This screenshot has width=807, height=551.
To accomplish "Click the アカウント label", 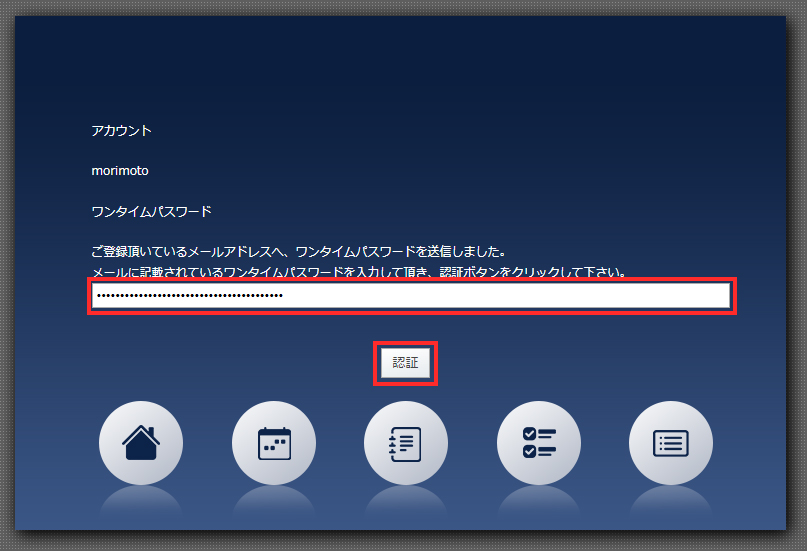I will coord(121,131).
